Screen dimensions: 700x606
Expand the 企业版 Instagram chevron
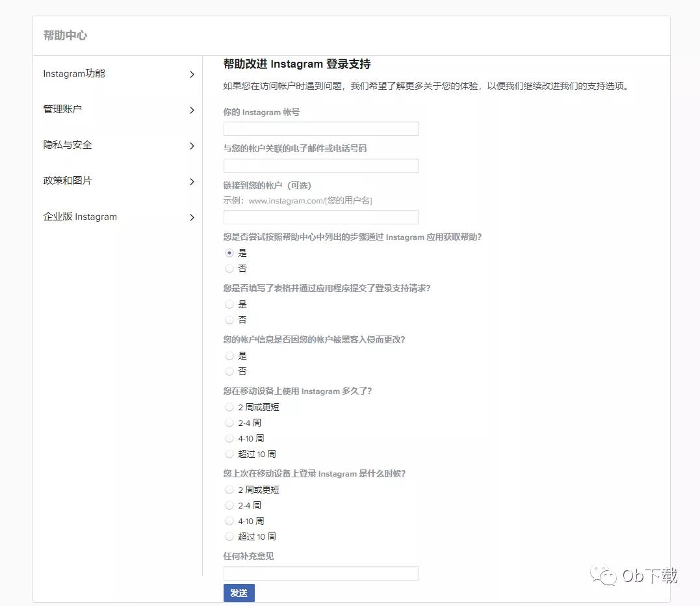tap(192, 217)
